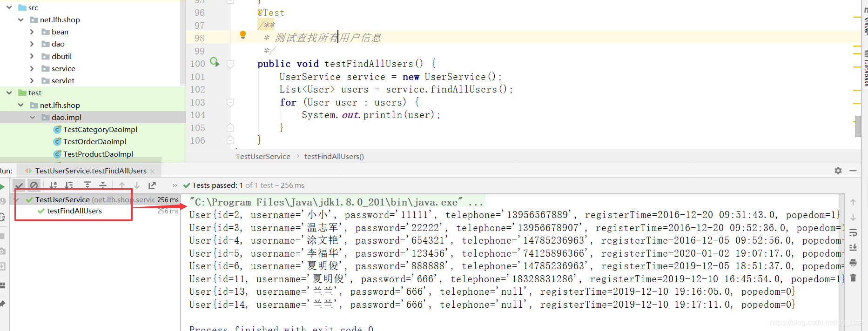Select the bean package folder
Screen dimensions: 868x331
tap(60, 32)
